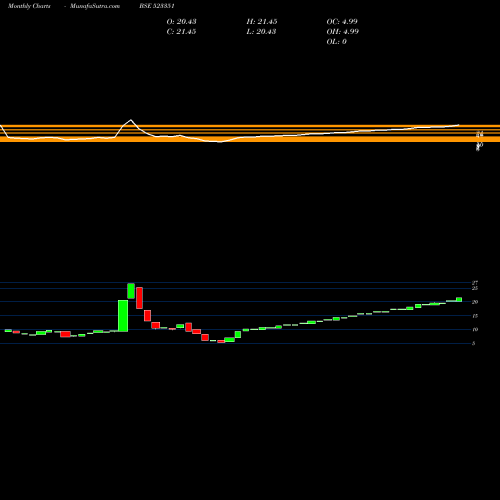Select the tall green candle rising to 20

tap(123, 316)
